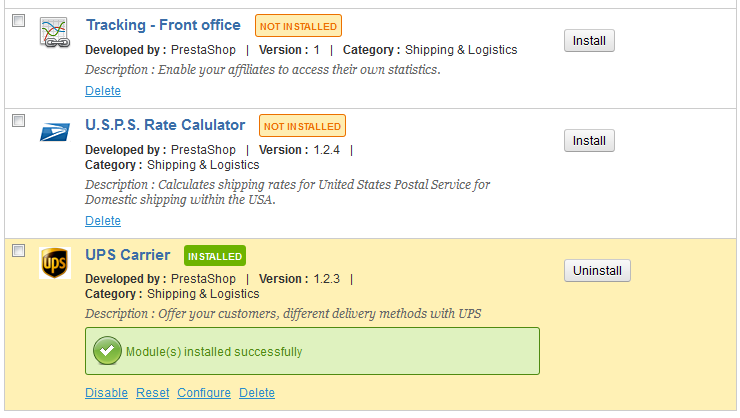Screen dimensions: 740x418
Task: Click the UPS Carrier shield logo
Action: 55,262
